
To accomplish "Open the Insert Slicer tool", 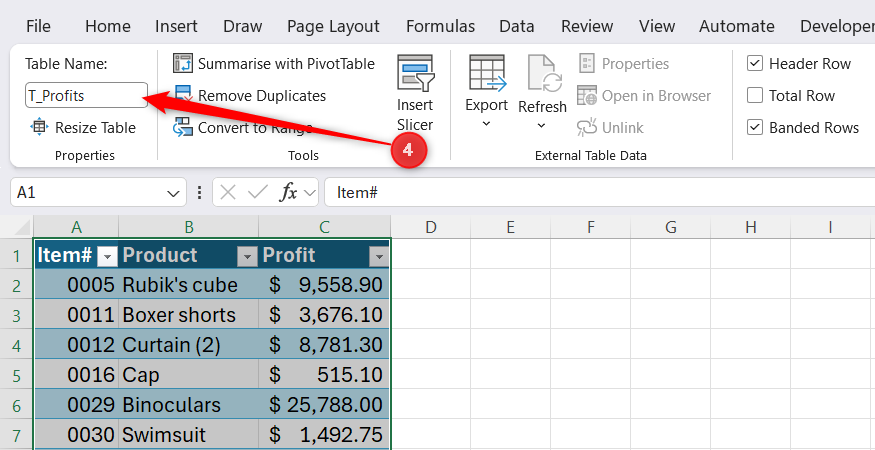I will pyautogui.click(x=415, y=93).
